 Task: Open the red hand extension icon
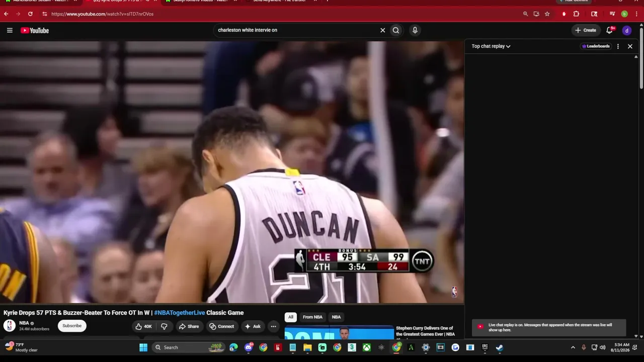coord(564,14)
